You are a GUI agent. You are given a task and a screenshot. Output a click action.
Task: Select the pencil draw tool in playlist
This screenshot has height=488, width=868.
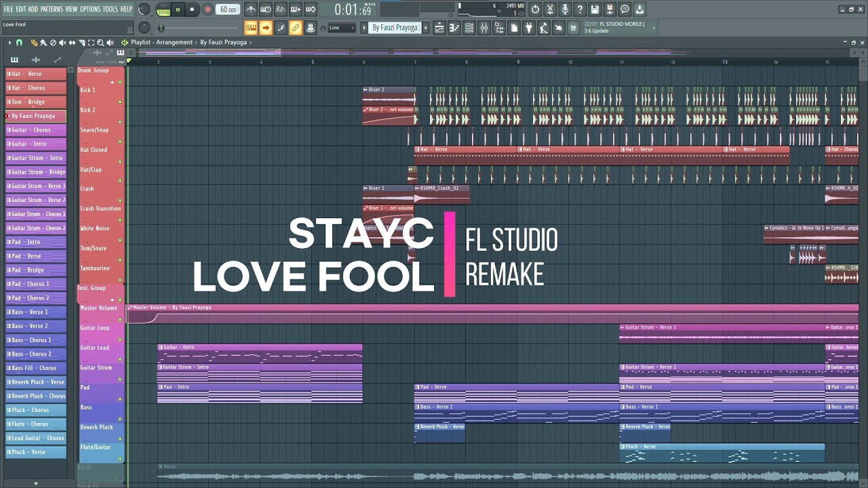point(34,43)
